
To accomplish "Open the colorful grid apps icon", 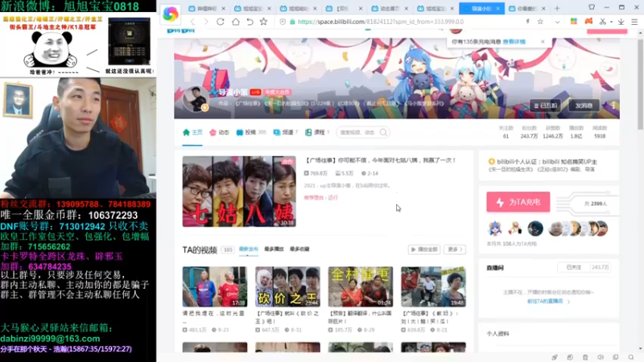I will pos(574,22).
